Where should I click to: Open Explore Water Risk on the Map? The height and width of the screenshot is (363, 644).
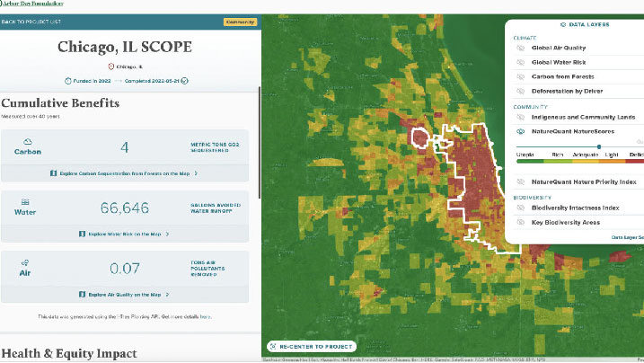tap(125, 234)
